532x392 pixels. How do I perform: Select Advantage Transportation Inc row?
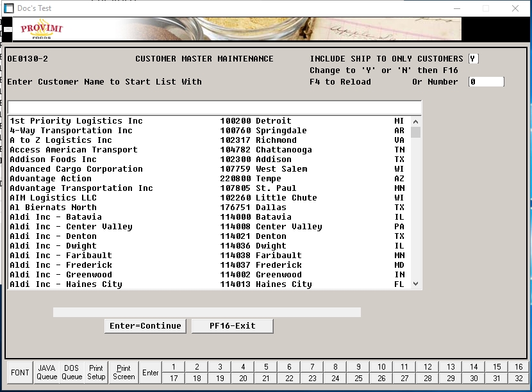click(x=209, y=188)
